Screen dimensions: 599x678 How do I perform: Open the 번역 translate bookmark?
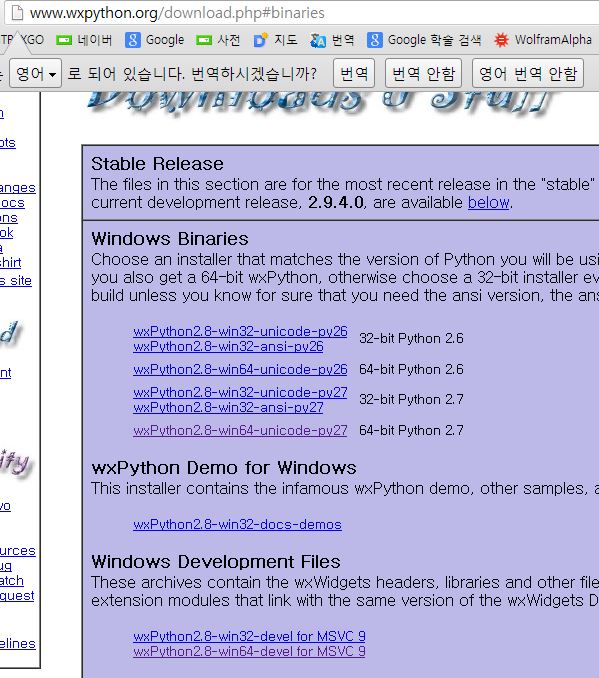pos(332,40)
